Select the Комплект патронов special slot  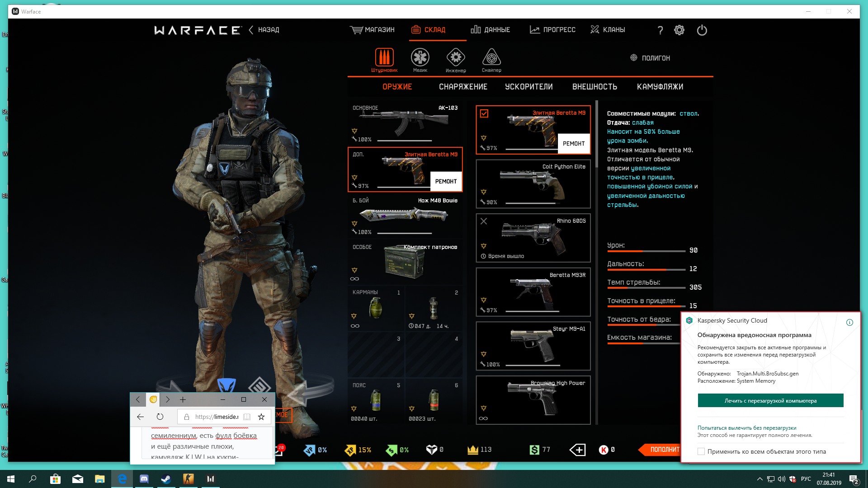tap(405, 263)
